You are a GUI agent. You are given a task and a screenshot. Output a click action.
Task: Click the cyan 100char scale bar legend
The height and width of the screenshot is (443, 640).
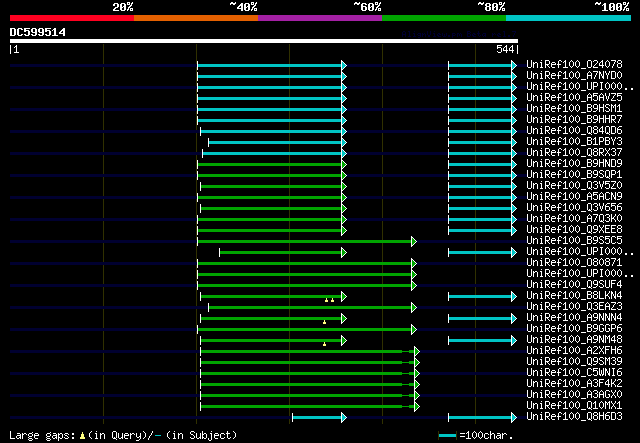pos(447,436)
